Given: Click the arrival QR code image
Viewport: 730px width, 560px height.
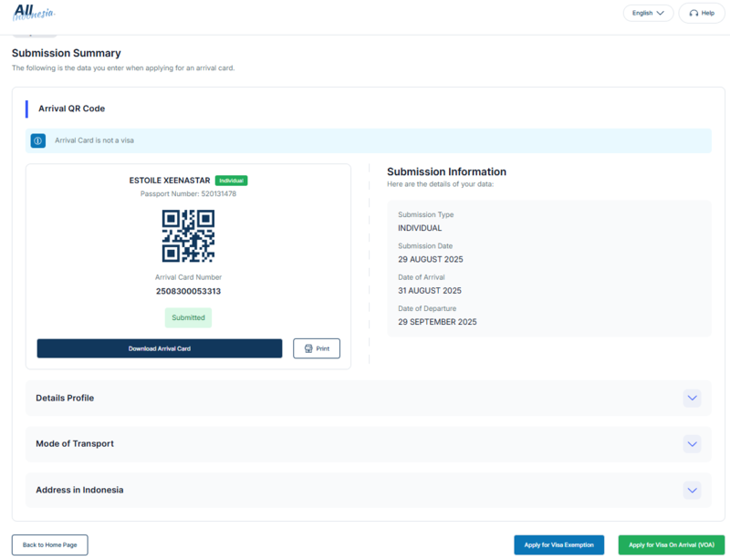Looking at the screenshot, I should 188,236.
